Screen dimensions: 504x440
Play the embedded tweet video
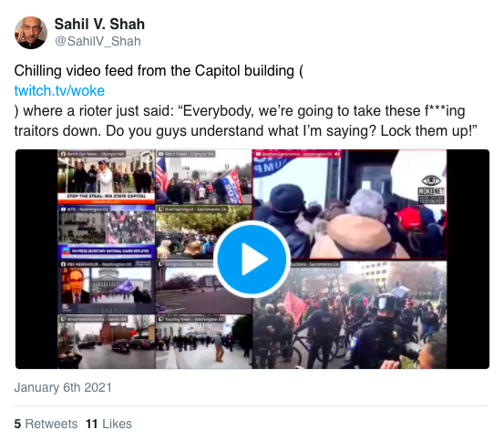[x=252, y=259]
